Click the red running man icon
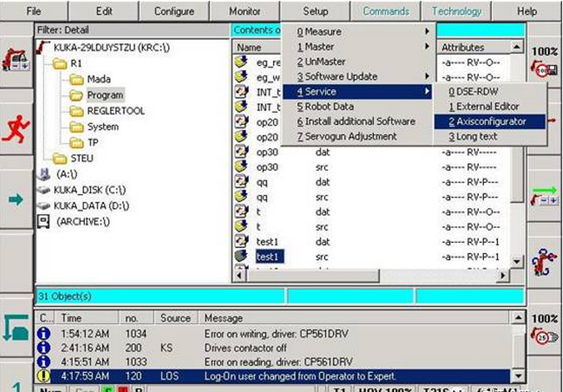The image size is (563, 392). (16, 128)
